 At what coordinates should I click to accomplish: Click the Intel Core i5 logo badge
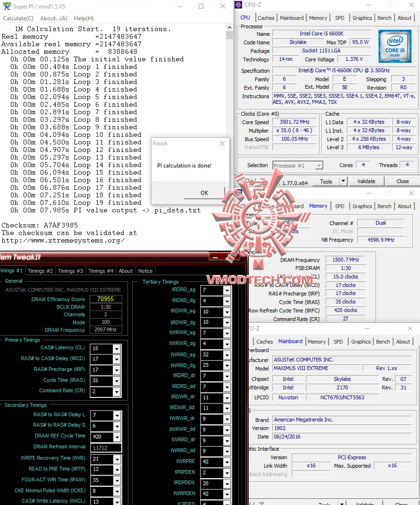(x=395, y=46)
